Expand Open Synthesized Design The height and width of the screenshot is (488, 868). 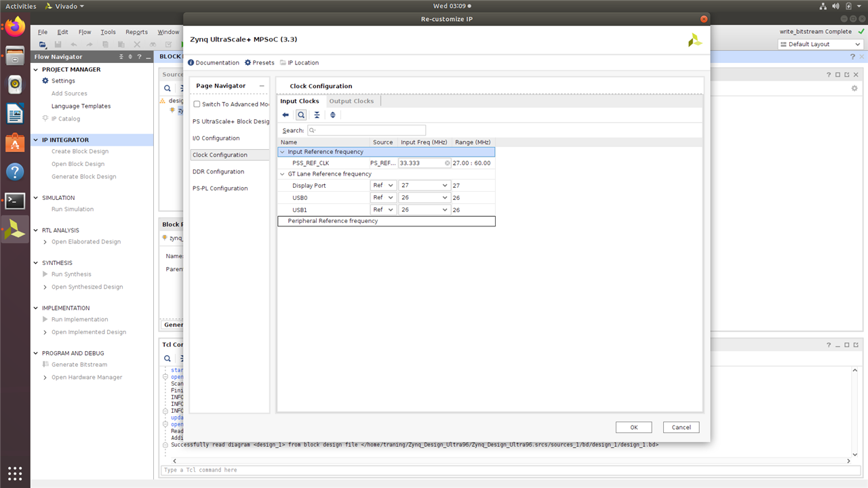(45, 287)
